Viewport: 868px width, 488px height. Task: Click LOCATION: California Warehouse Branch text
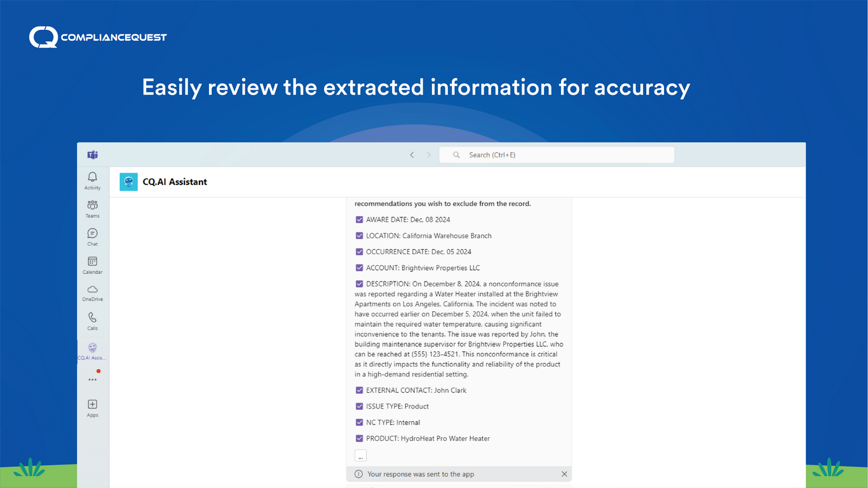pyautogui.click(x=429, y=236)
